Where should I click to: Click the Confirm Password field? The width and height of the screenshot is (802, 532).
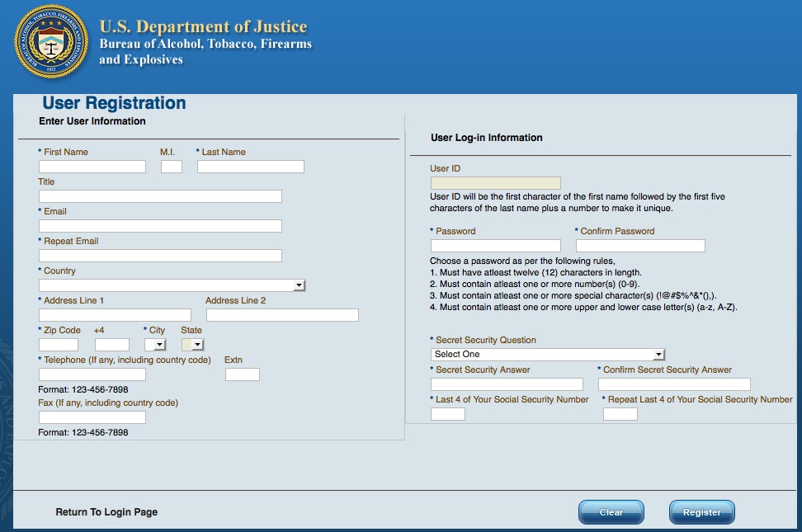(640, 246)
